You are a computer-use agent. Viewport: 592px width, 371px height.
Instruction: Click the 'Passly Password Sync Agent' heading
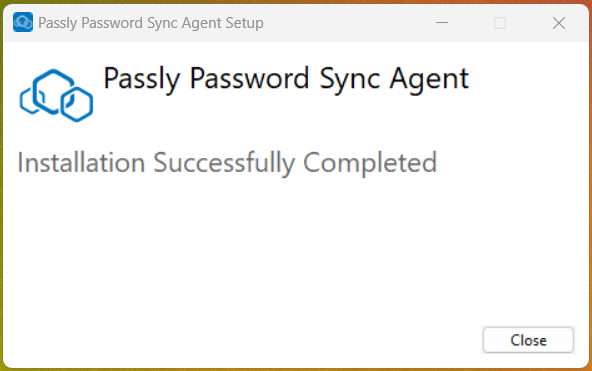point(286,80)
